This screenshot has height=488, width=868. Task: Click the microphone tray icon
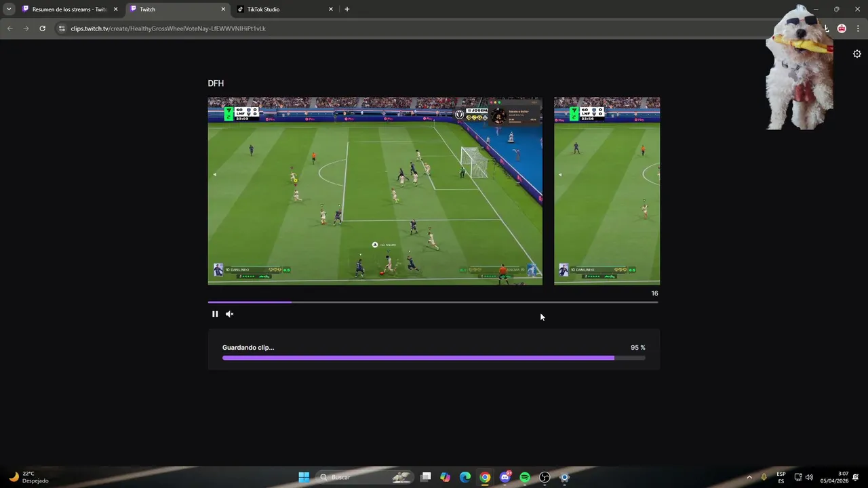click(x=764, y=477)
